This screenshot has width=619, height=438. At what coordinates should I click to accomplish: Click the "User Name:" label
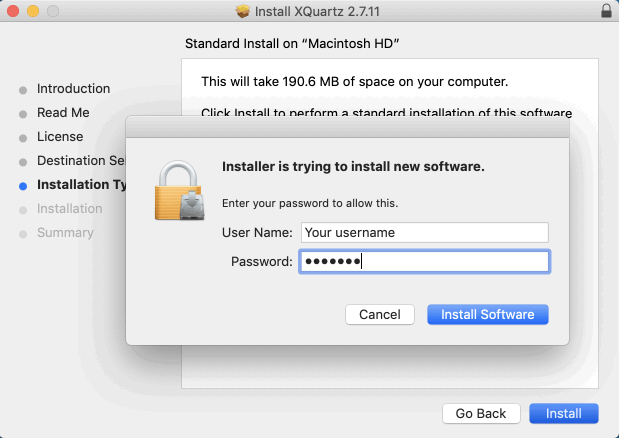coord(257,233)
